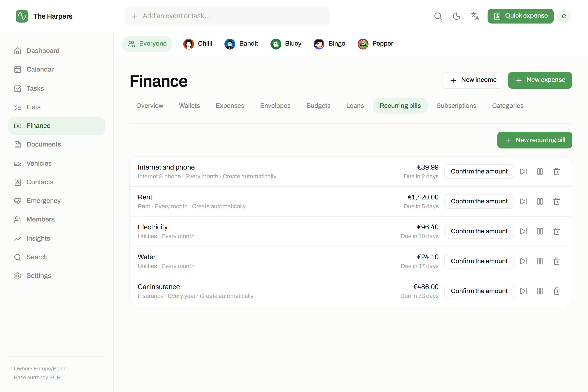Click the Car insurance bill name
588x392 pixels.
[159, 287]
